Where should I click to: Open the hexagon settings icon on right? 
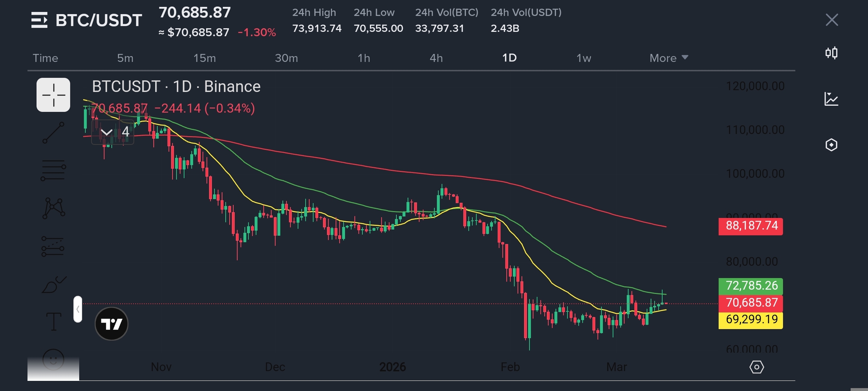[831, 145]
